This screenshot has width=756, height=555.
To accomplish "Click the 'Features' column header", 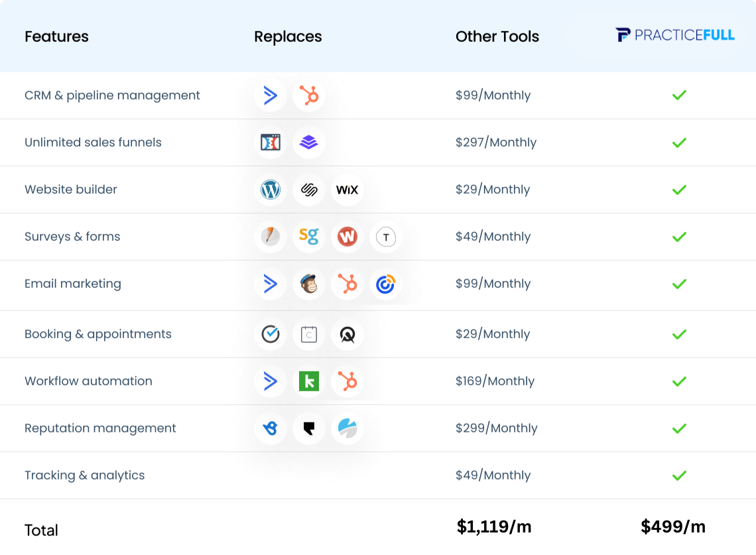I will (56, 36).
